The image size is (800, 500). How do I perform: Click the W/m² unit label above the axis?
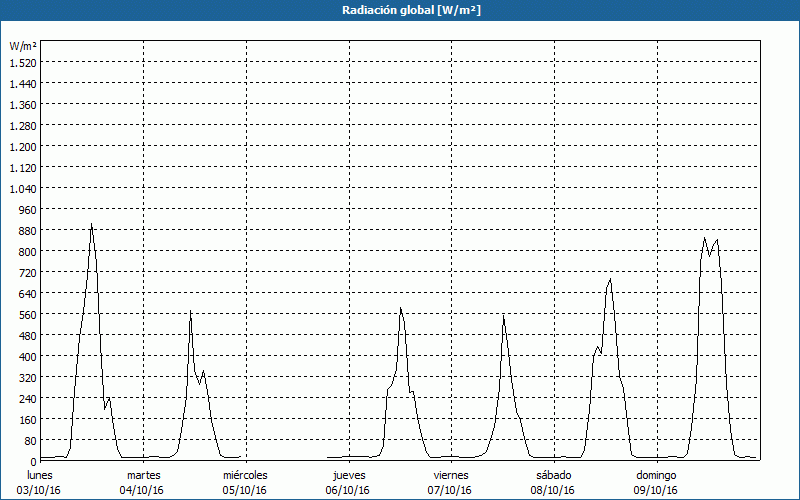(x=23, y=46)
